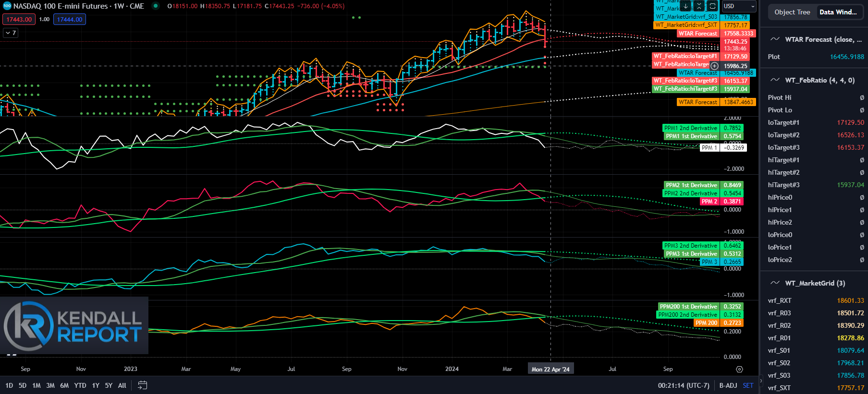Set range to 5Y
868x394 pixels.
(x=109, y=385)
